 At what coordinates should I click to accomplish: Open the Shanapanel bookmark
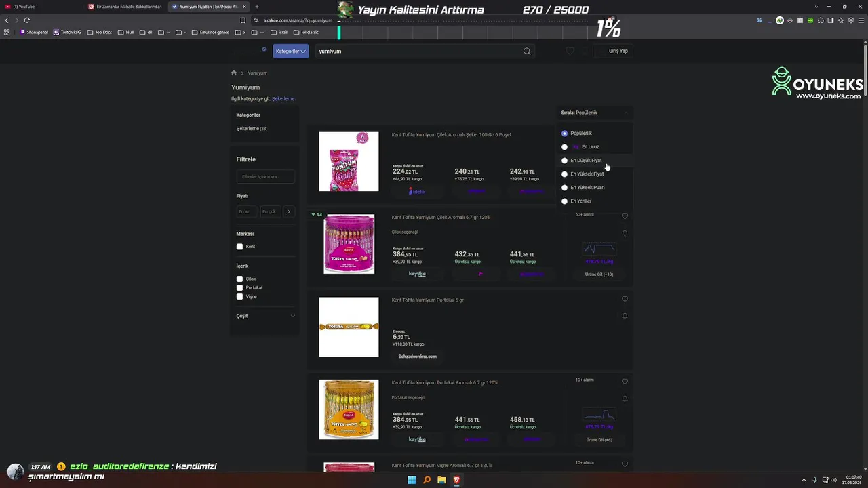tap(35, 32)
